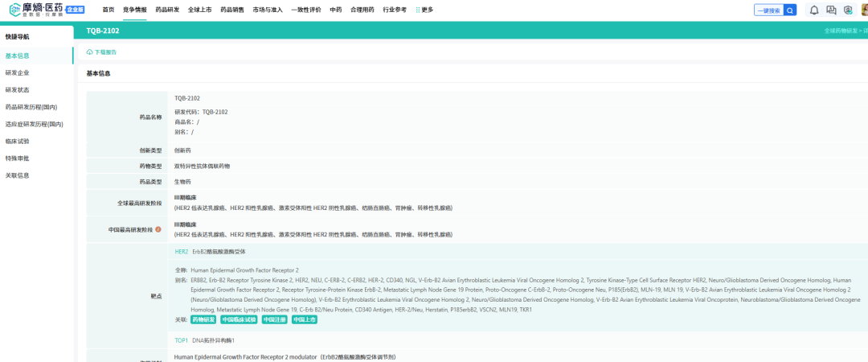Select 研发企业 in the sidebar
The height and width of the screenshot is (362, 868).
pos(17,72)
